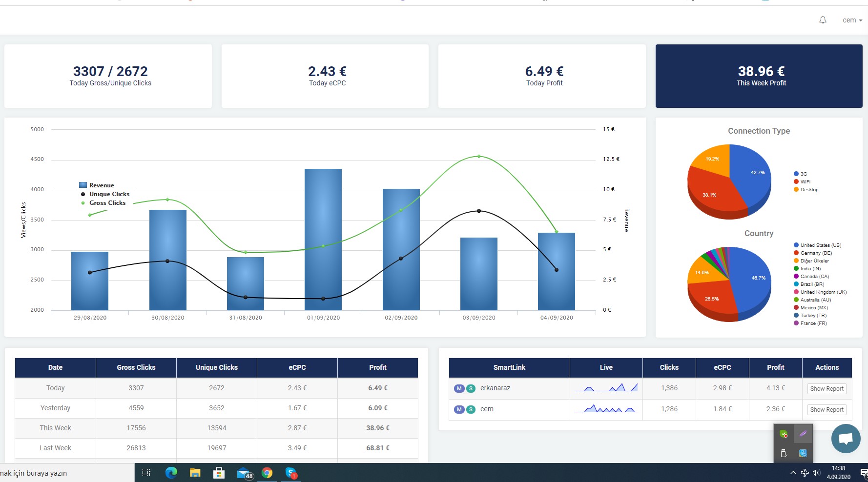
Task: Click the purple feather tray icon
Action: point(803,433)
